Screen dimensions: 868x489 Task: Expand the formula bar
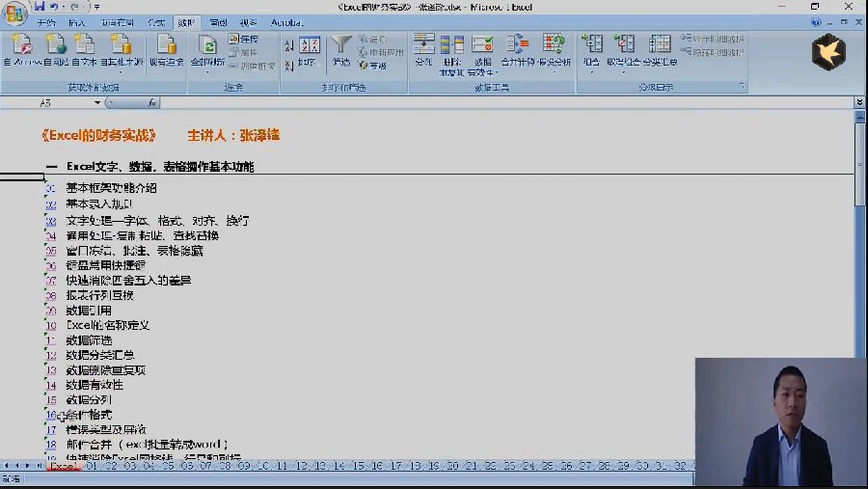859,102
